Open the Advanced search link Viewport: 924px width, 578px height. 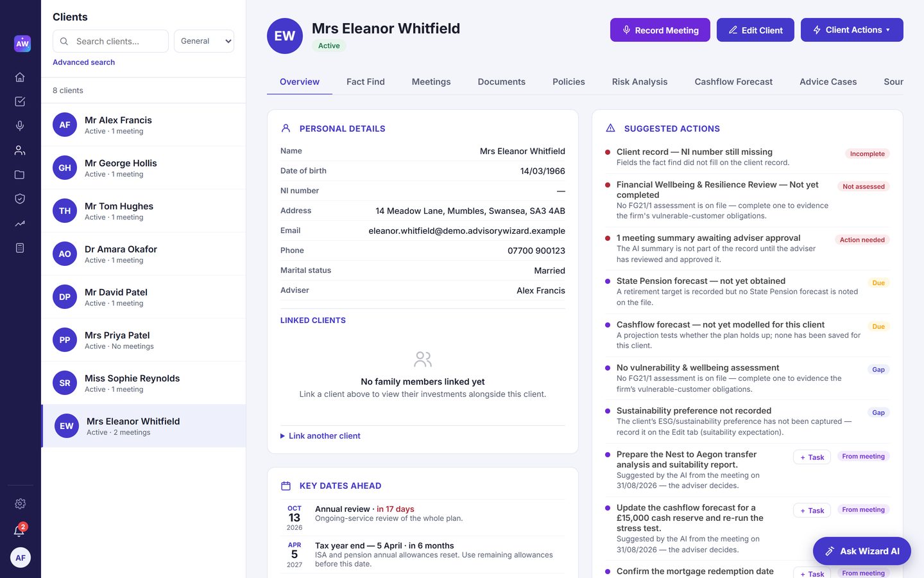tap(84, 62)
